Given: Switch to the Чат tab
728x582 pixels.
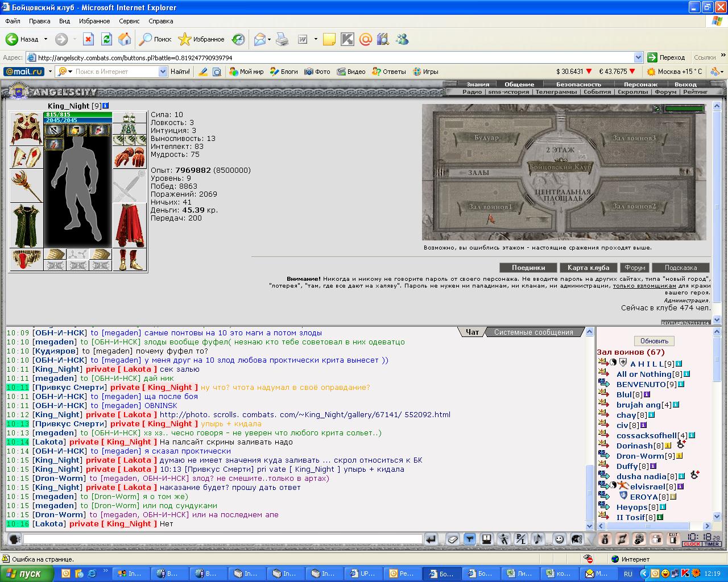Looking at the screenshot, I should (x=472, y=332).
